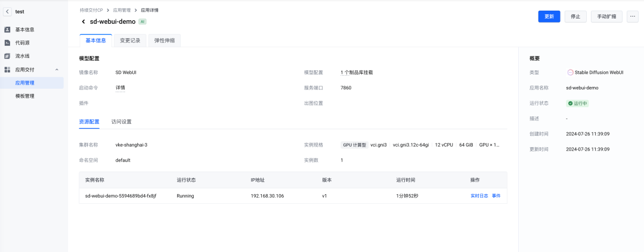Open the more actions ellipsis button
This screenshot has height=252, width=644.
[x=633, y=17]
